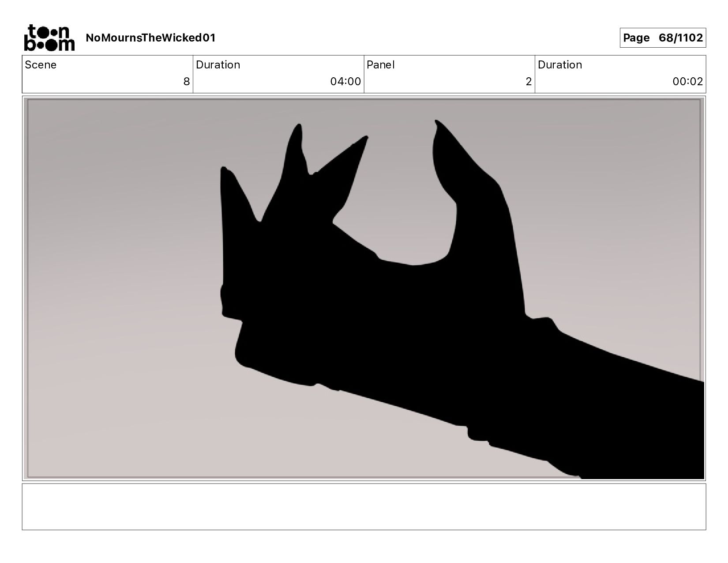Select the Scene label
This screenshot has width=728, height=563.
(x=41, y=65)
